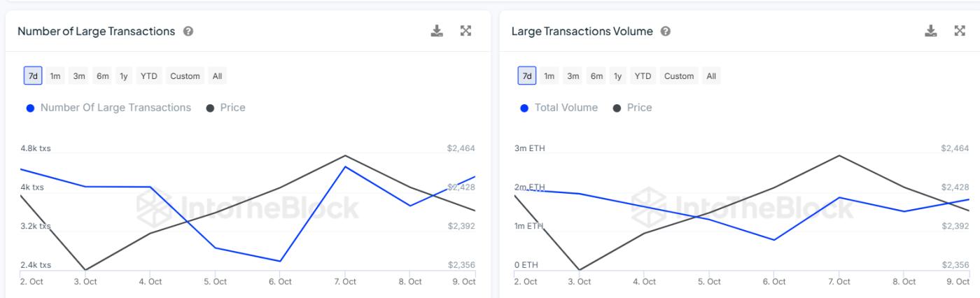This screenshot has width=980, height=298.
Task: Open help icon beside Number of Large Transactions
Action: [x=188, y=31]
